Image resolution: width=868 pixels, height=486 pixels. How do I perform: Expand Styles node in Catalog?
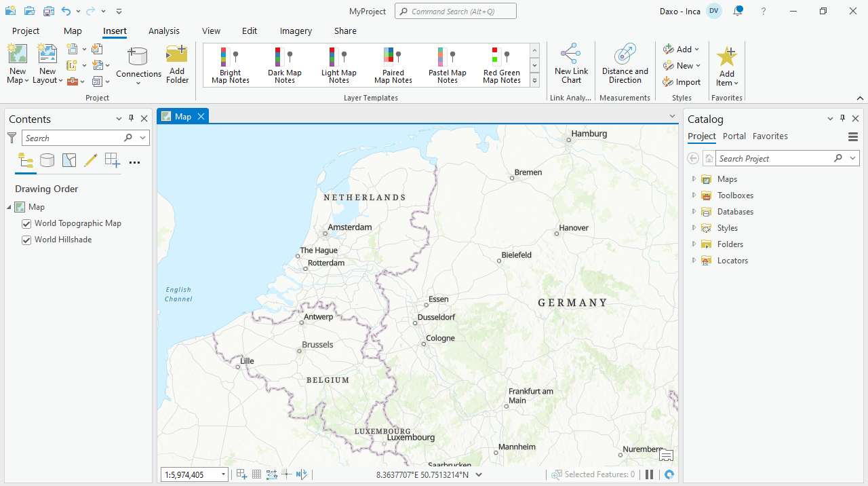tap(694, 228)
